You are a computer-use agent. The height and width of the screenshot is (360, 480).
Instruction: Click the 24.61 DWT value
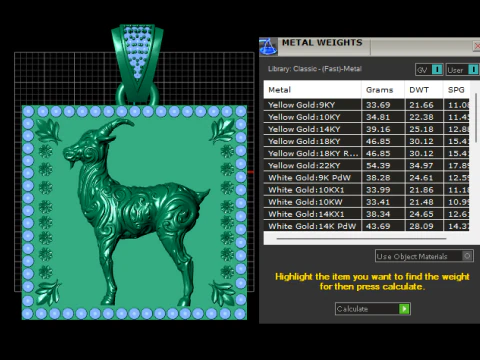pos(421,178)
